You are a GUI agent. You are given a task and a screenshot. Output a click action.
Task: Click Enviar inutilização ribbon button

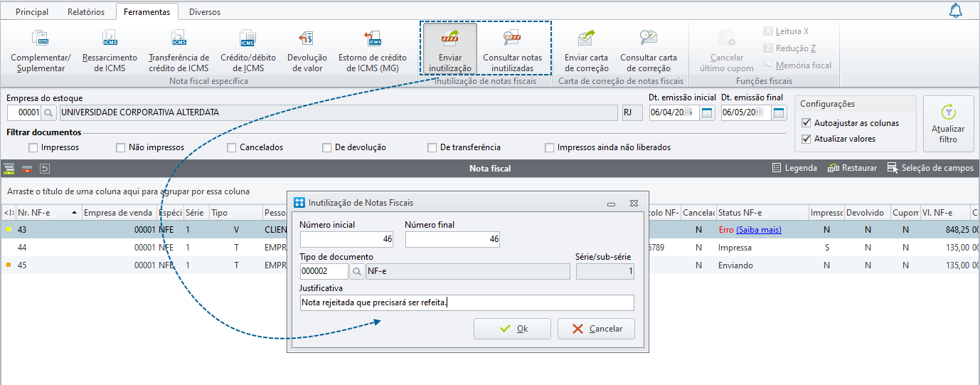click(450, 49)
